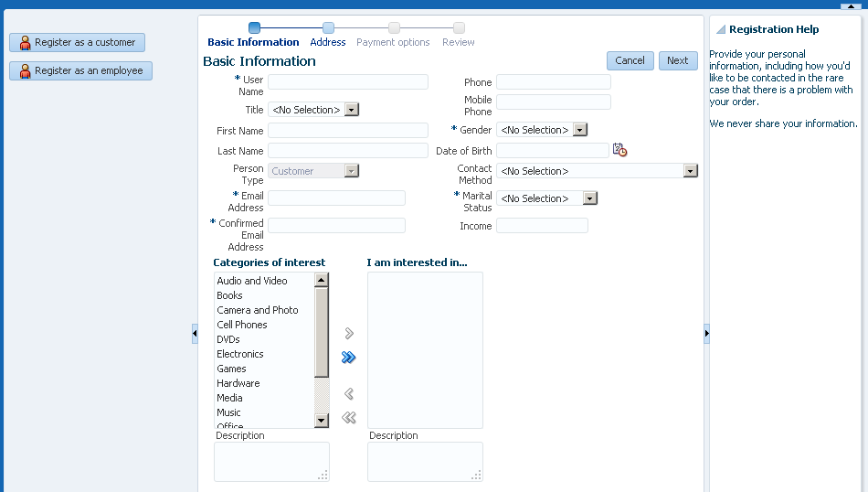Image resolution: width=868 pixels, height=492 pixels.
Task: Click the I am interested in Description box
Action: click(x=425, y=462)
